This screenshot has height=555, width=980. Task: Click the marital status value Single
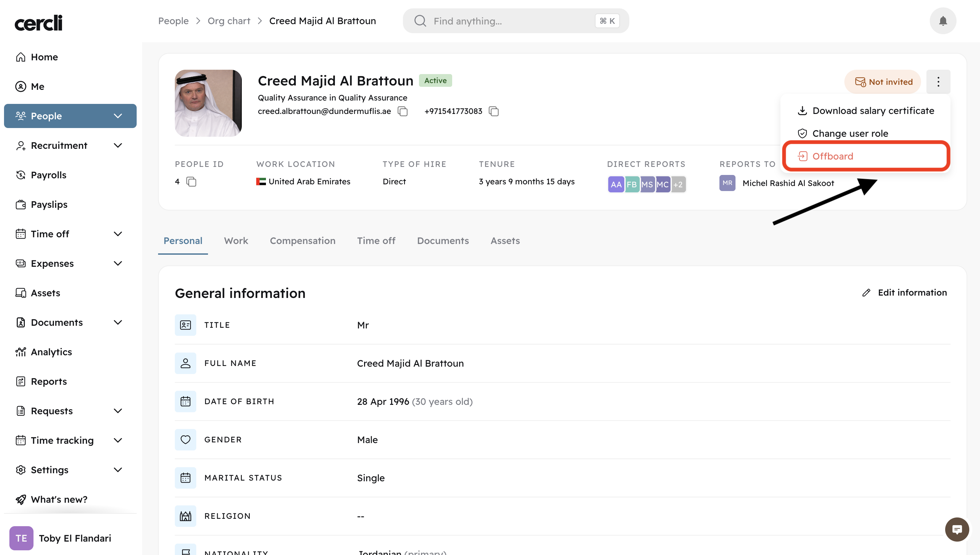tap(370, 478)
